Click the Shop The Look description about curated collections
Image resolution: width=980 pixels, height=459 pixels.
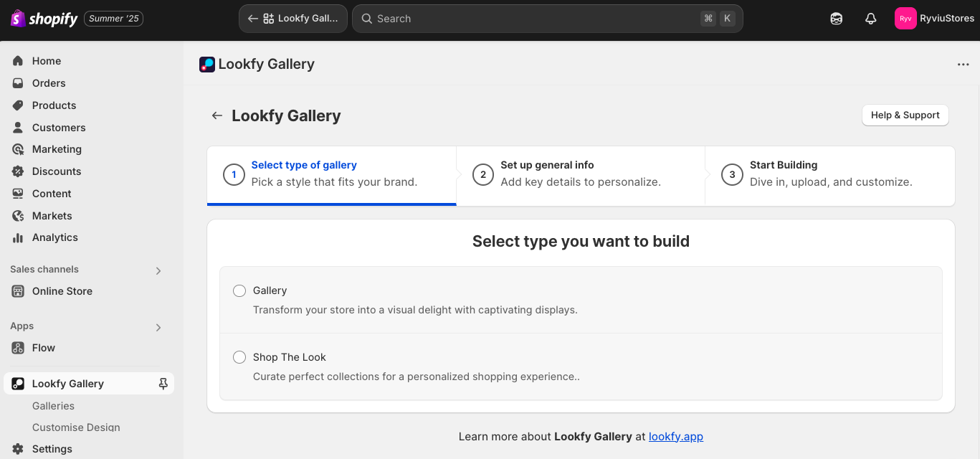pyautogui.click(x=417, y=377)
